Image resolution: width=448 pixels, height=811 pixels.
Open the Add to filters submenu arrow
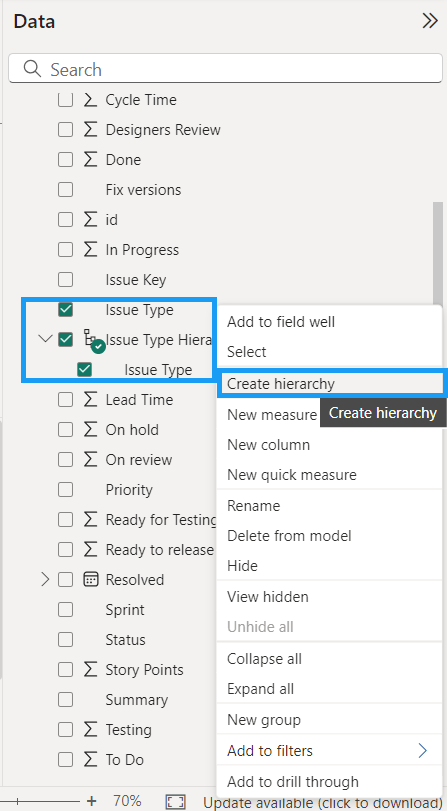423,750
